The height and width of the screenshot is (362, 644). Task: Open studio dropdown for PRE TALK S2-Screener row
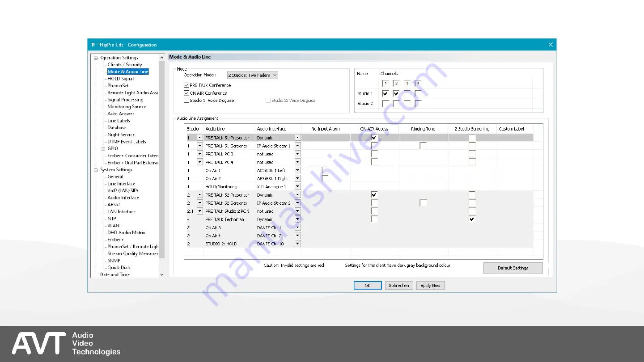tap(200, 203)
